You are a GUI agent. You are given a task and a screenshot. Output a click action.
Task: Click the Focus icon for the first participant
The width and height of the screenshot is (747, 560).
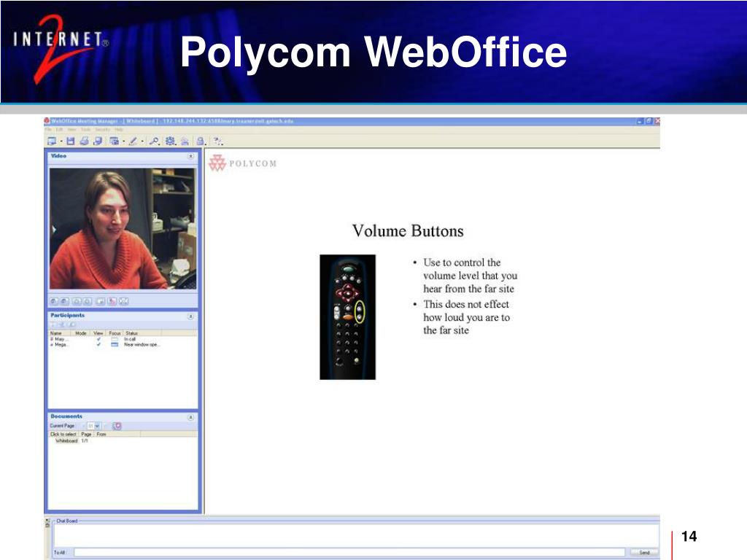pyautogui.click(x=115, y=339)
